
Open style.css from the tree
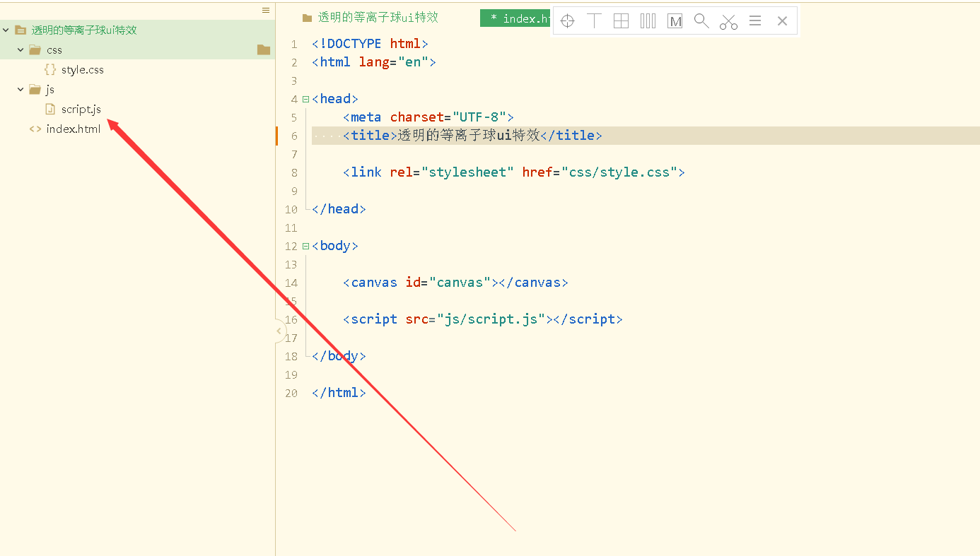pos(83,69)
